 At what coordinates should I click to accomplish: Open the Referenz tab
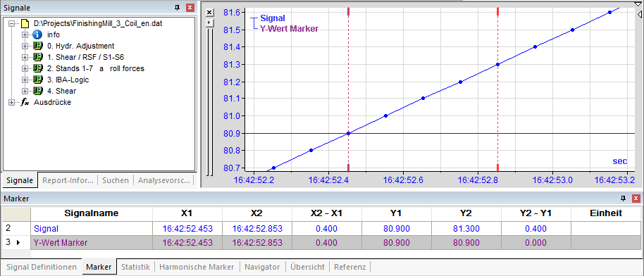coord(350,267)
